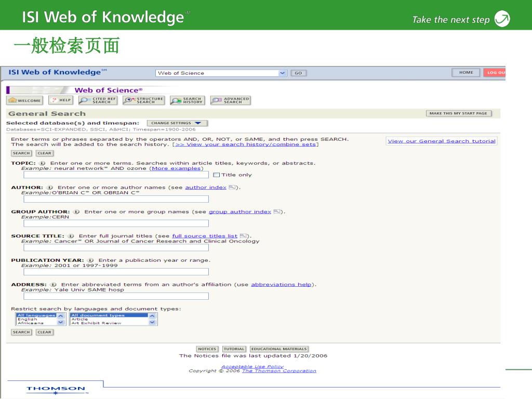Click the bottom CLEAR button
This screenshot has height=399, width=532.
pos(45,332)
